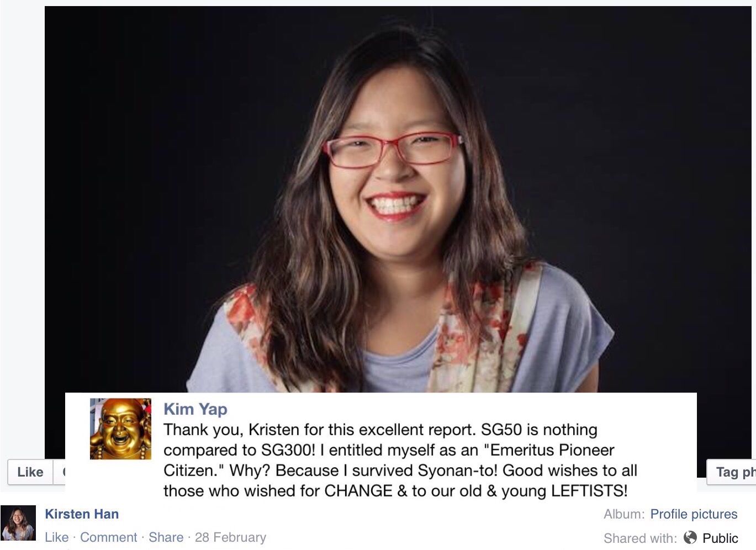Open Kirsten Han's small profile thumbnail
The height and width of the screenshot is (550, 756).
click(x=18, y=523)
